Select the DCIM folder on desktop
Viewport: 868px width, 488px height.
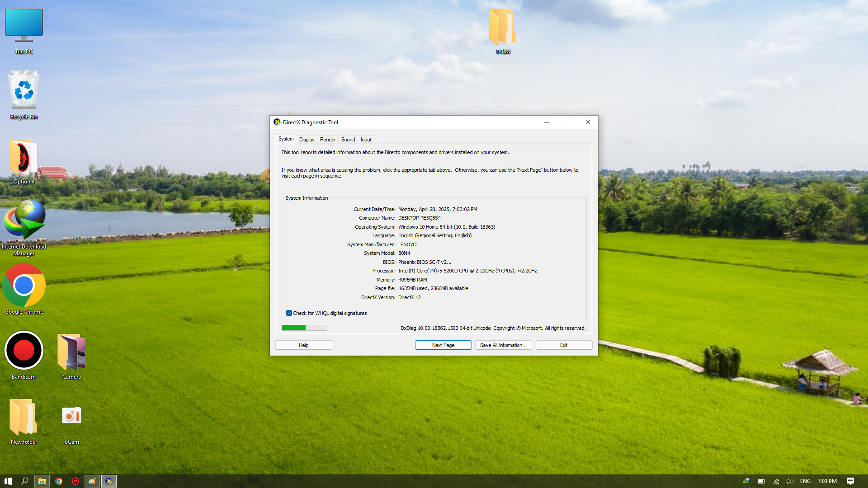coord(503,31)
